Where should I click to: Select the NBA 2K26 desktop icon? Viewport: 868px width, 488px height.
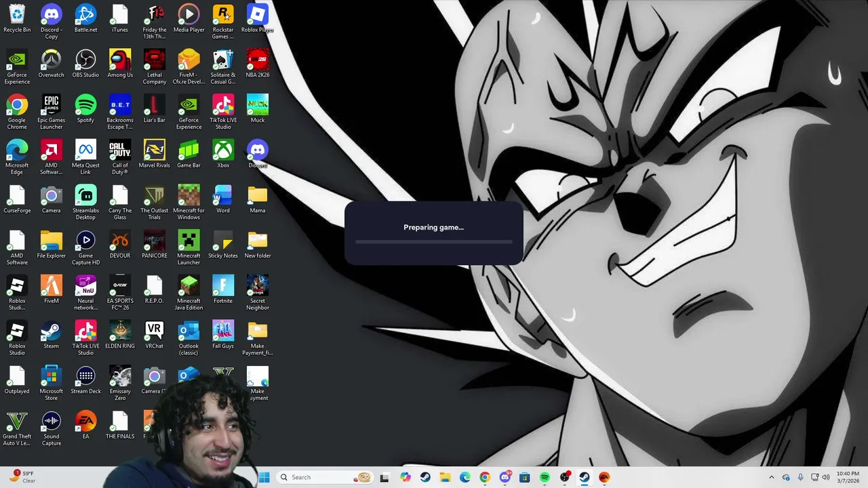coord(258,64)
